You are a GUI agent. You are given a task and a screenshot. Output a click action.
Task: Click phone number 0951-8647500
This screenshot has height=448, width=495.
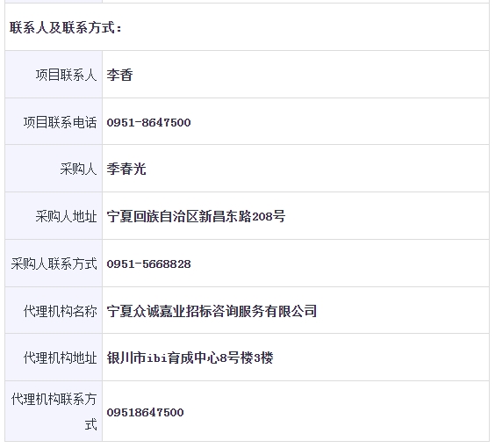148,123
